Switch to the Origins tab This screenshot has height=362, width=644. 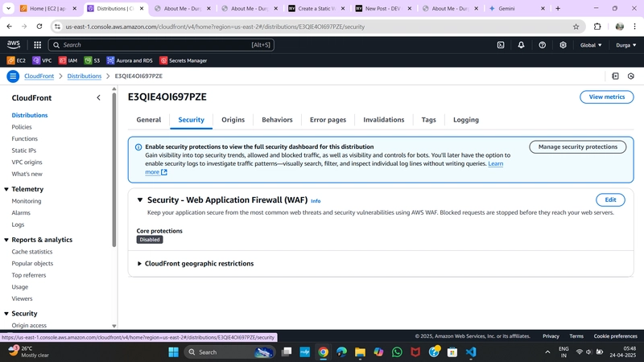coord(233,120)
